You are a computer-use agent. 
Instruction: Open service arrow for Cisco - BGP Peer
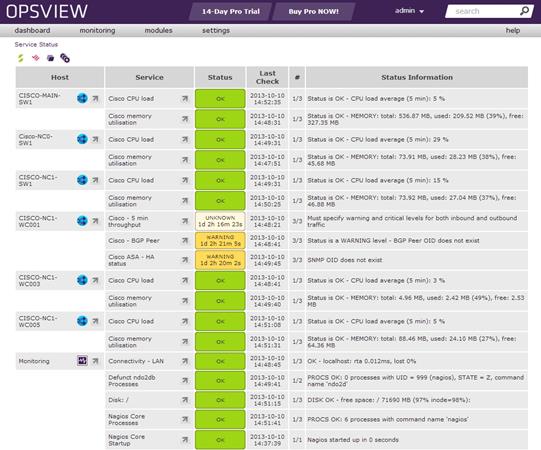coord(185,241)
